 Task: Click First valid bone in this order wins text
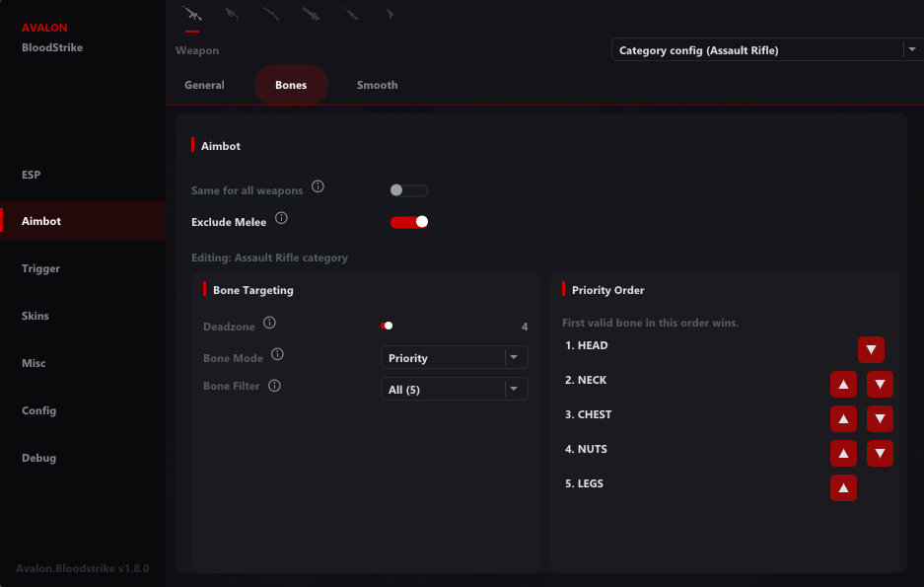(650, 323)
